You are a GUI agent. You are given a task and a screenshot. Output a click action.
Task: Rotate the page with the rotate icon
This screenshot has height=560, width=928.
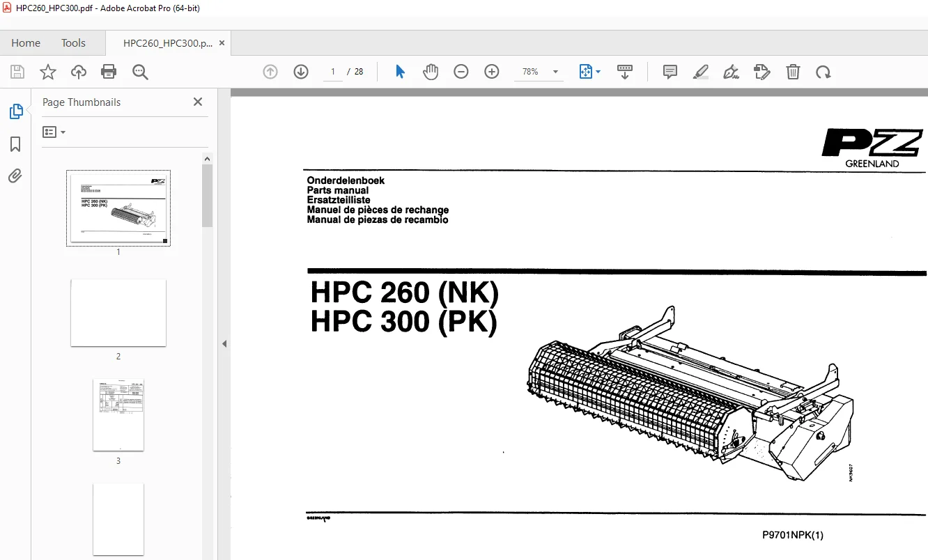[x=823, y=72]
